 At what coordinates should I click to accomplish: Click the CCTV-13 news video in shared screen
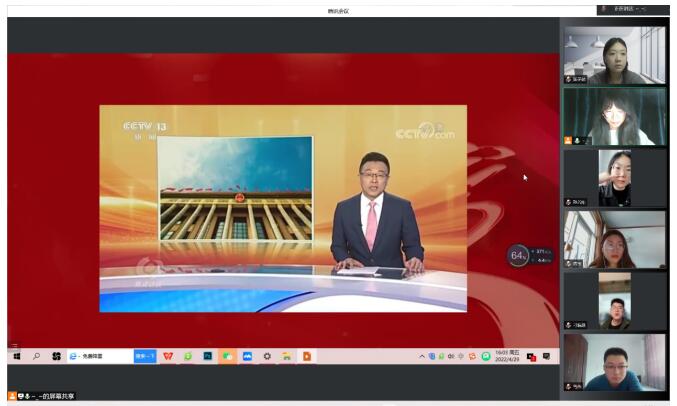click(283, 208)
